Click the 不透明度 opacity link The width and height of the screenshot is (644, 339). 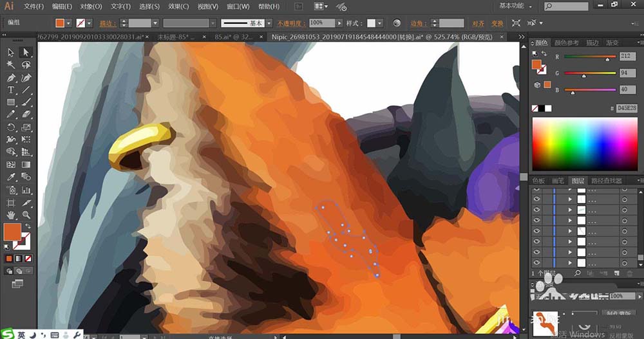[292, 23]
